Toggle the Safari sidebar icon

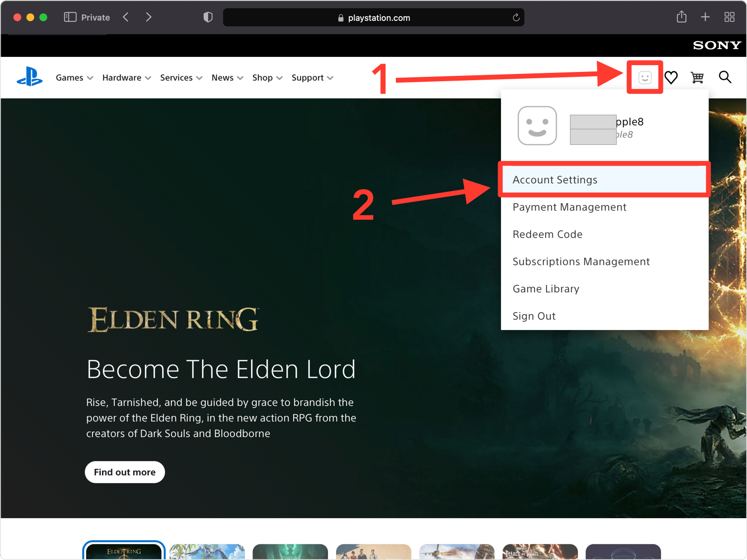tap(70, 17)
